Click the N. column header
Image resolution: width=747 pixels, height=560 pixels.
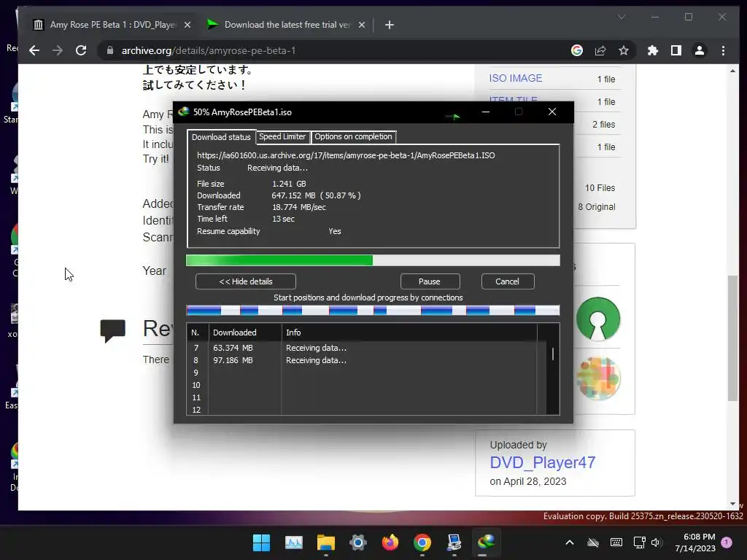198,332
